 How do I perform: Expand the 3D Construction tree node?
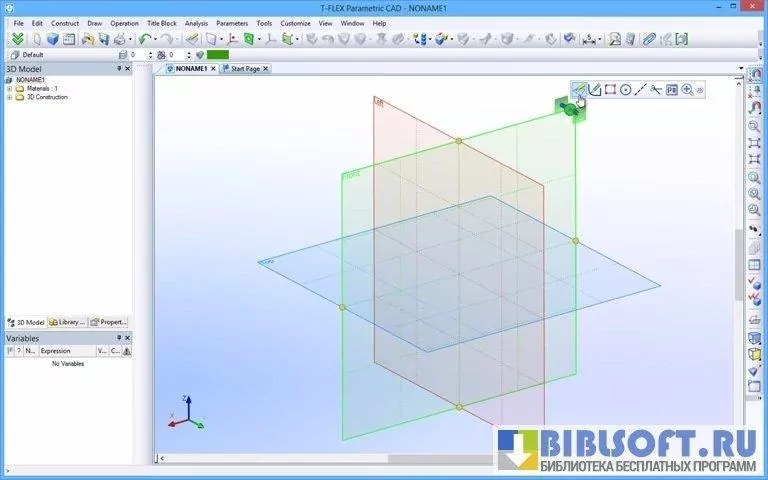click(x=9, y=97)
